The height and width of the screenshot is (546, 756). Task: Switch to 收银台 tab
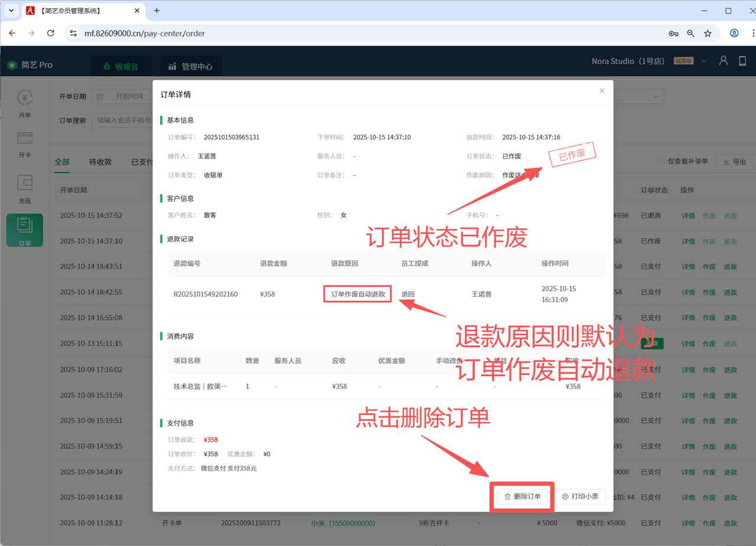click(120, 67)
